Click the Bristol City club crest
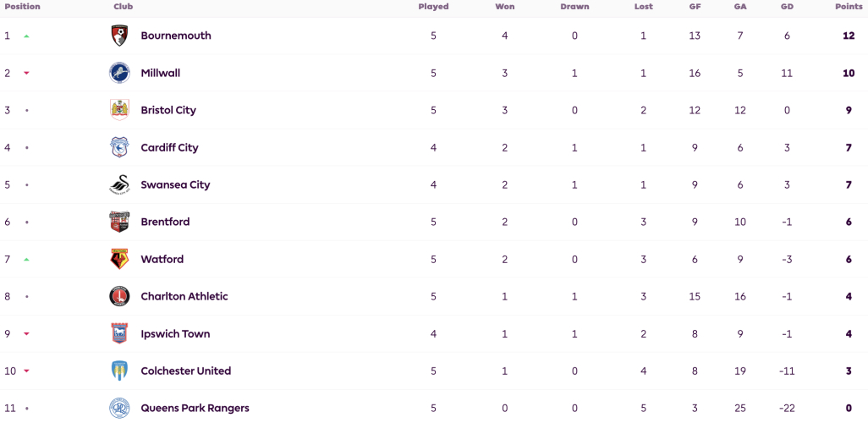 [119, 110]
